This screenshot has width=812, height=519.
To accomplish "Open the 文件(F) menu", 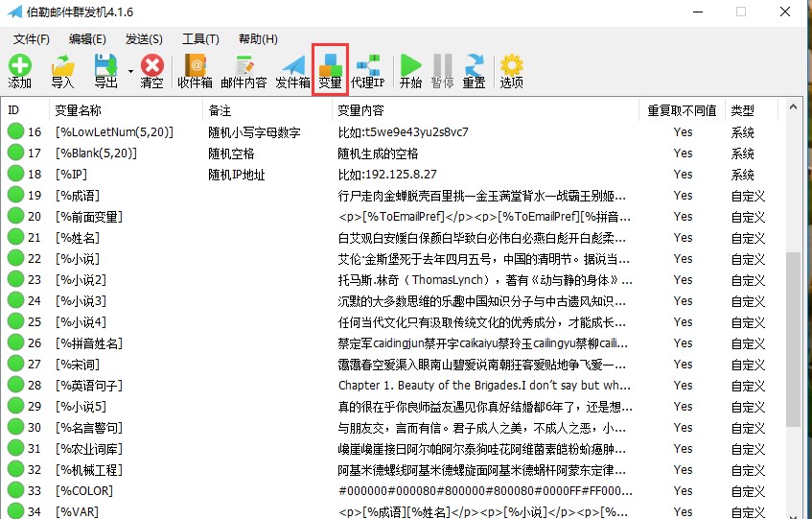I will click(x=31, y=38).
